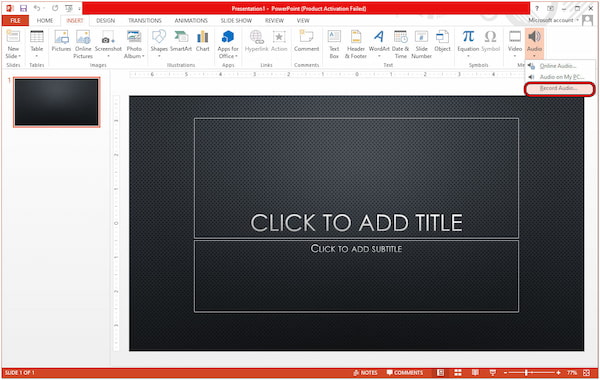Insert Pictures from the Images group
This screenshot has height=380, width=600.
point(61,41)
